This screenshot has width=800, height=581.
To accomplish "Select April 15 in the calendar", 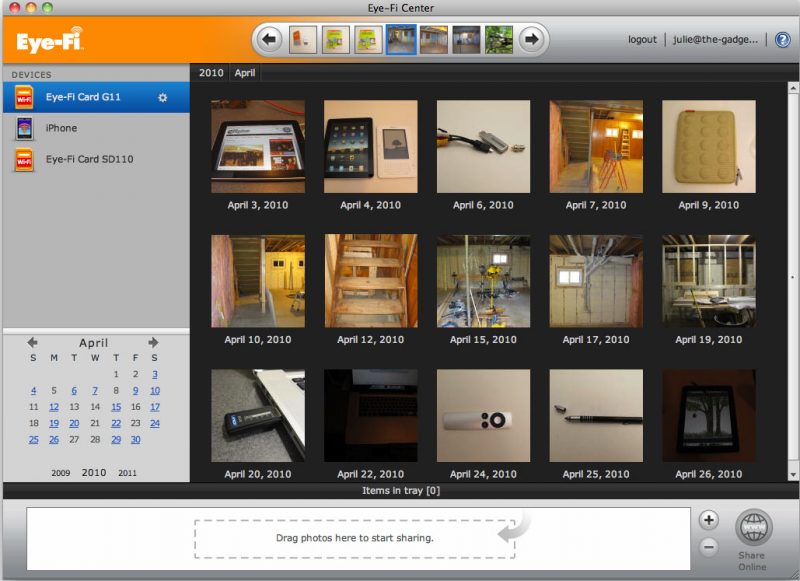I will point(116,407).
